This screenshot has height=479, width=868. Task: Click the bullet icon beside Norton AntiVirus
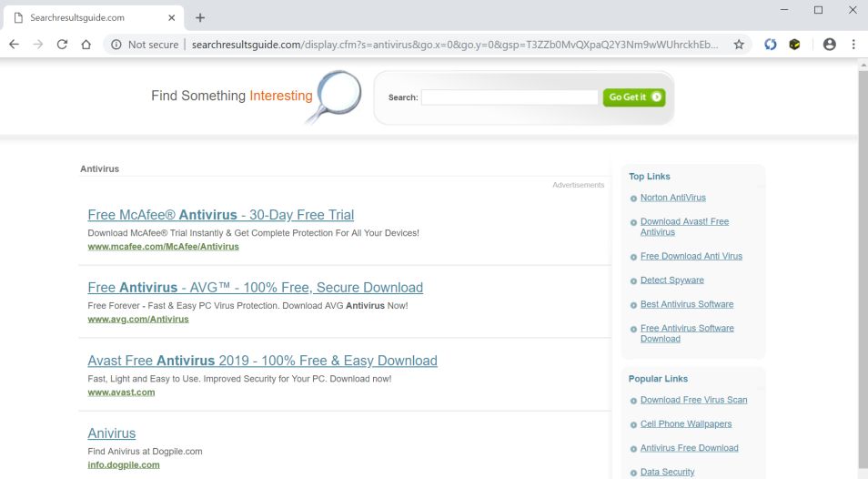pyautogui.click(x=633, y=199)
